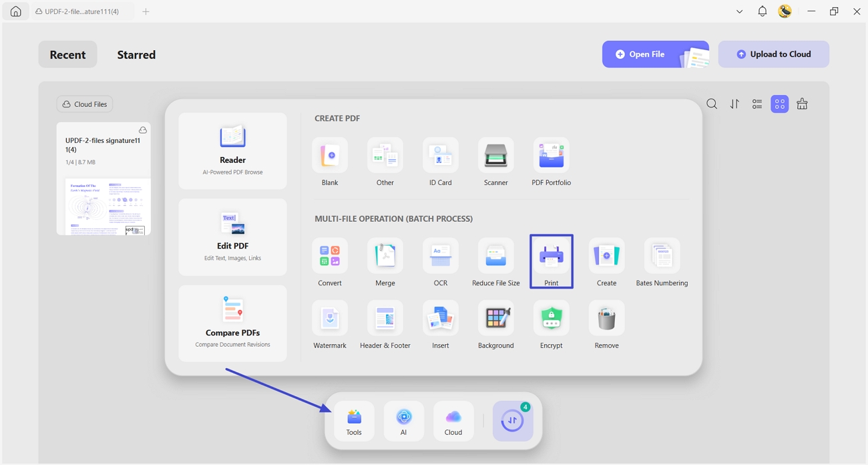Screen dimensions: 868x465
Task: Open notifications bell
Action: click(762, 11)
